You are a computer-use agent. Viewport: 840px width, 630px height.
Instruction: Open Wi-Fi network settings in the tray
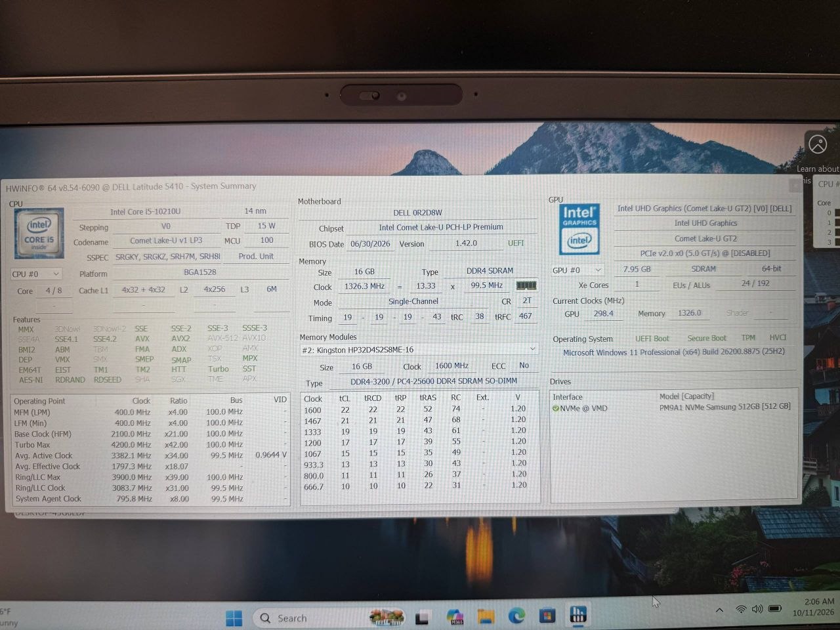[x=741, y=610]
